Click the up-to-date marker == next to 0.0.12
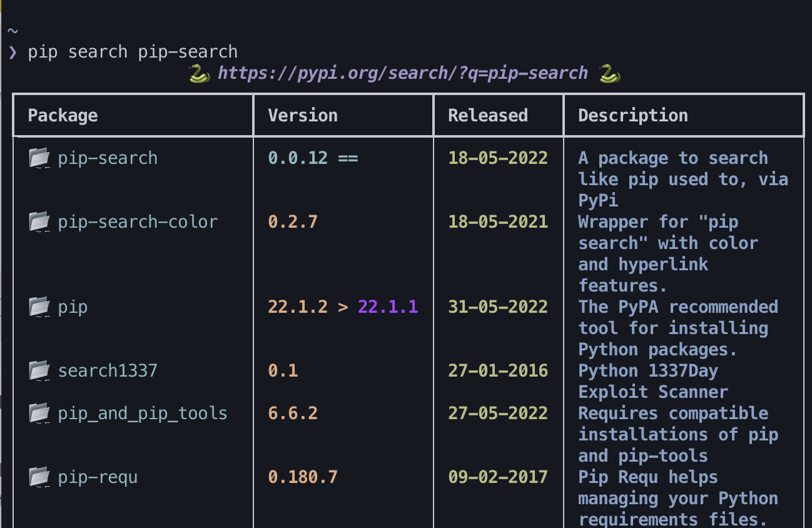The width and height of the screenshot is (812, 528). 349,158
